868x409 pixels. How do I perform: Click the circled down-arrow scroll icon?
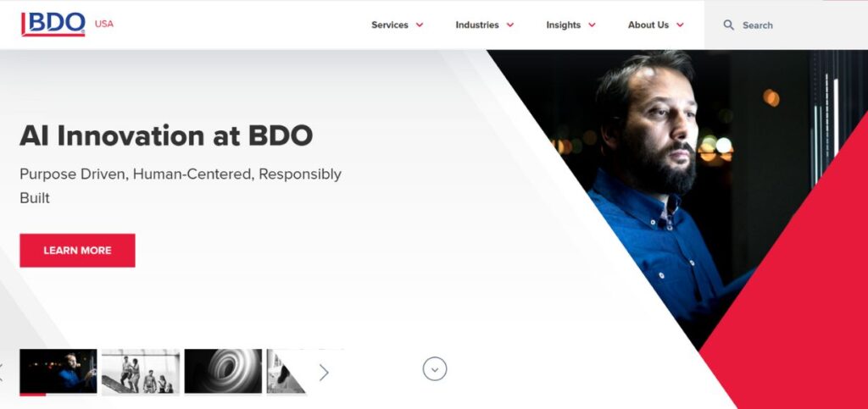pyautogui.click(x=435, y=369)
